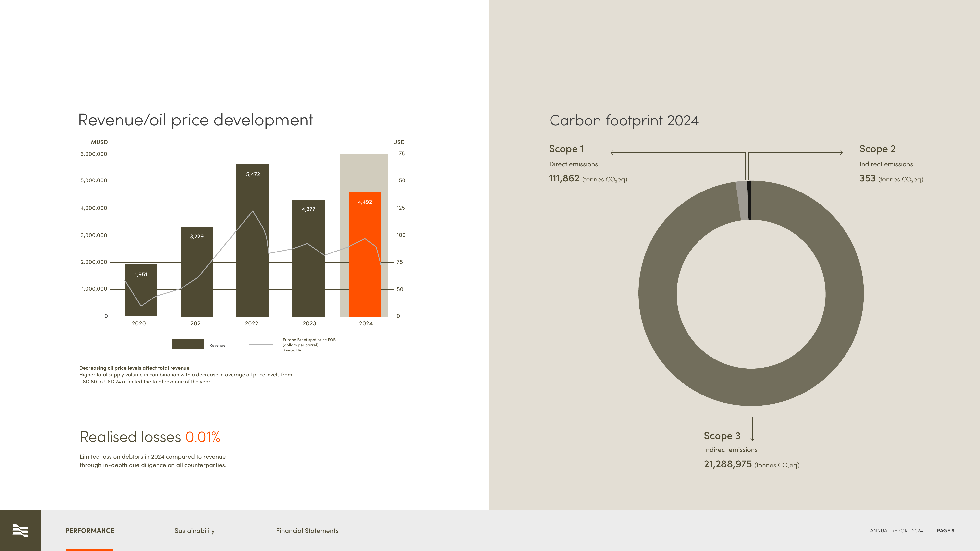
Task: Click the downward arrow beside Scope 3
Action: coord(752,429)
